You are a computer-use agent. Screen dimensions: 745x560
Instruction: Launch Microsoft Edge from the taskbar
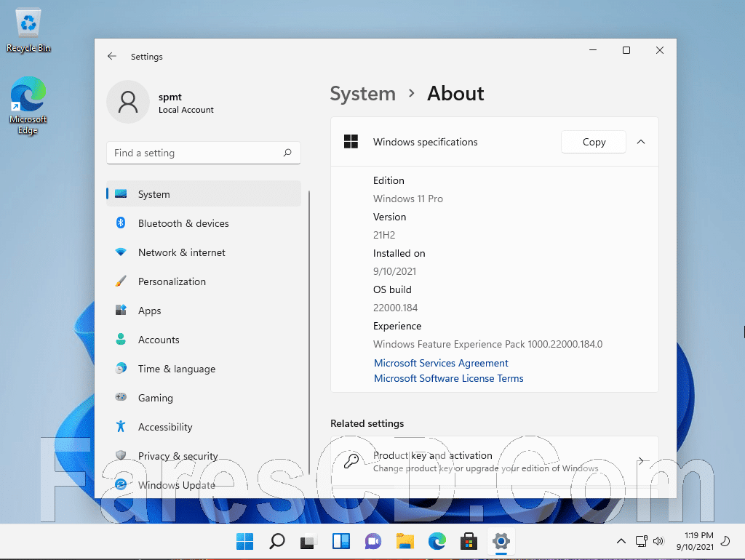[x=437, y=541]
